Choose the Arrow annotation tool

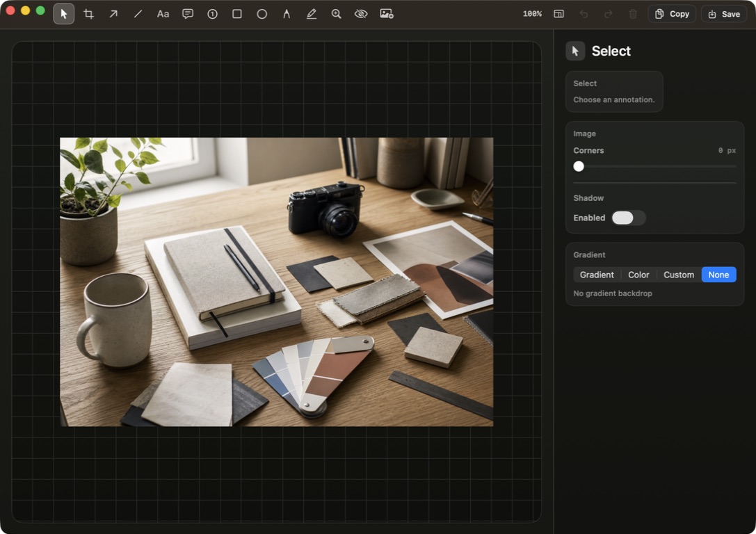pos(113,14)
